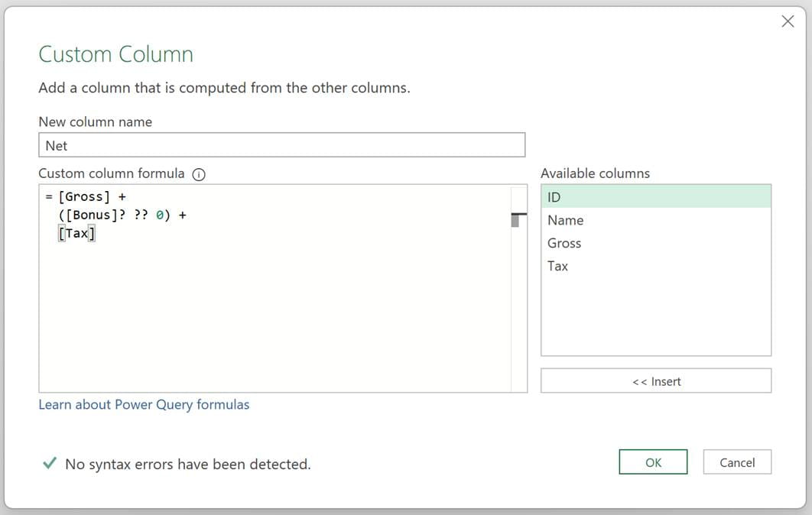Click the New column name field
812x515 pixels.
click(281, 145)
